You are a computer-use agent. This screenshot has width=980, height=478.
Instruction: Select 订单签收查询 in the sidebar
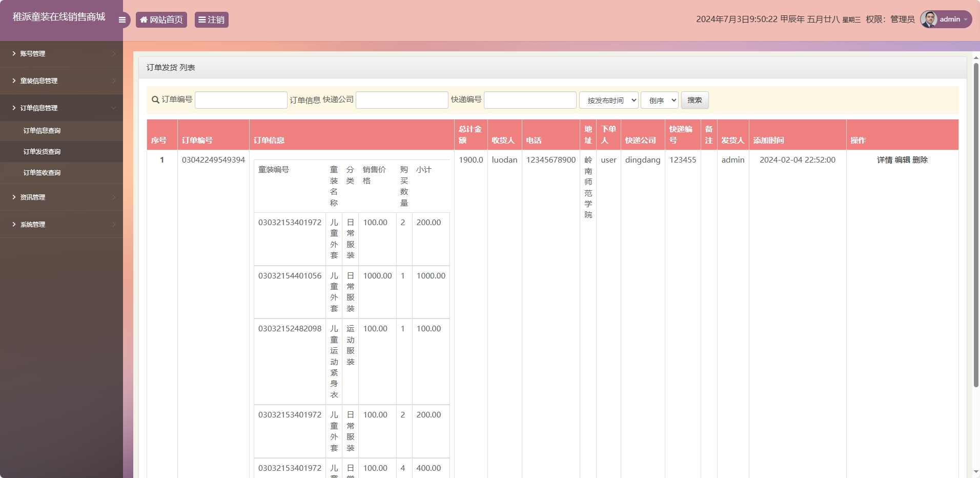[x=41, y=172]
